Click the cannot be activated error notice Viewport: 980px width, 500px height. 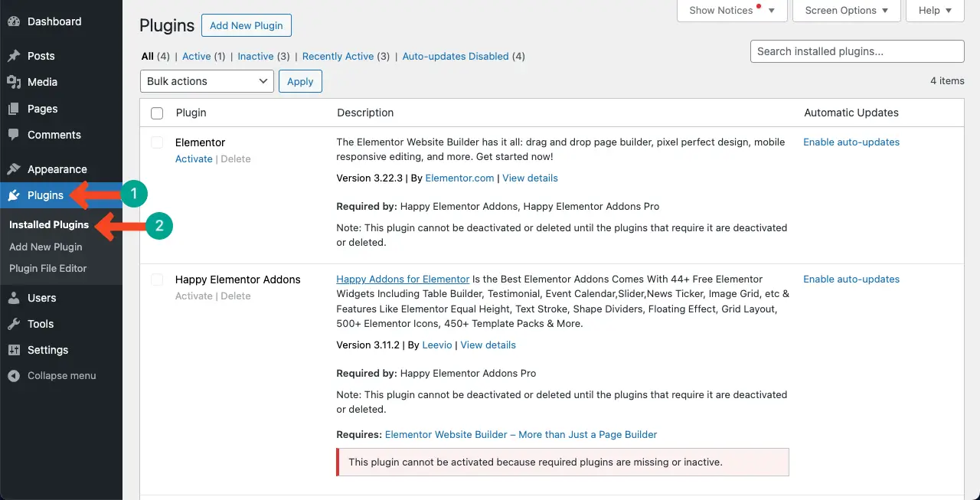pos(563,462)
